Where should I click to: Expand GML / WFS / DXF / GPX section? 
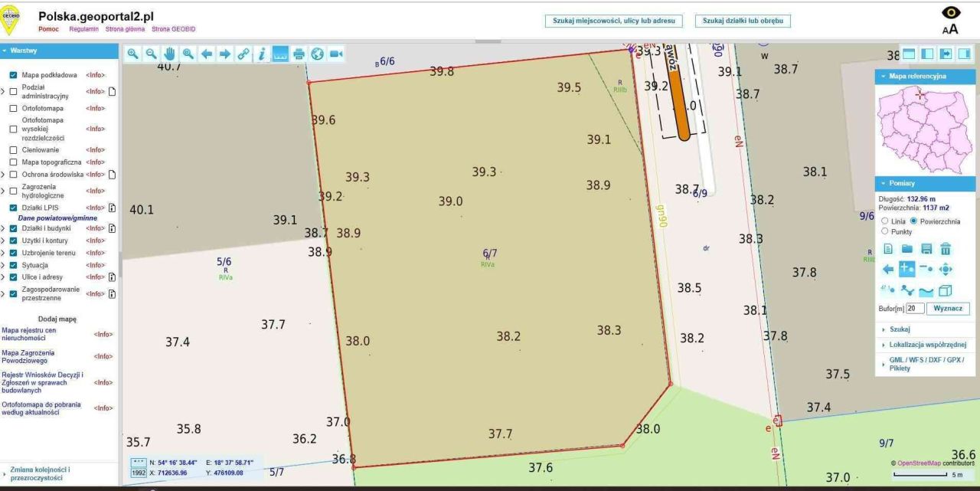(x=925, y=364)
